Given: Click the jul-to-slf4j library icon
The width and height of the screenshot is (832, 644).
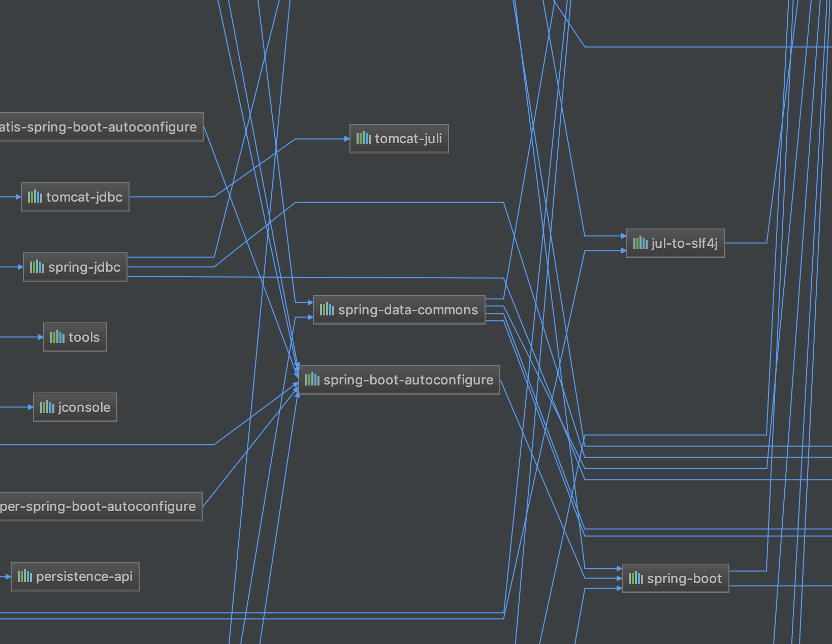Looking at the screenshot, I should coord(642,243).
